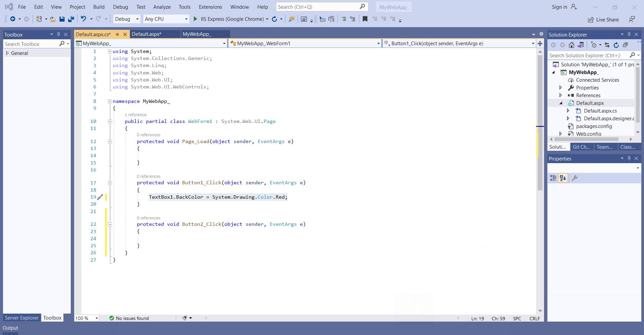
Task: Click Collapse All icon in Solution Explorer
Action: tap(626, 45)
